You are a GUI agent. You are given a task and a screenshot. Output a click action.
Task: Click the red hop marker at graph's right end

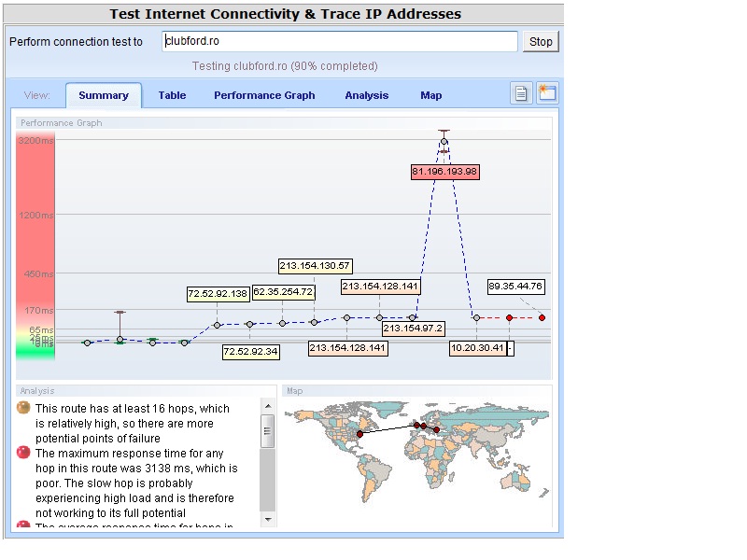(x=542, y=317)
